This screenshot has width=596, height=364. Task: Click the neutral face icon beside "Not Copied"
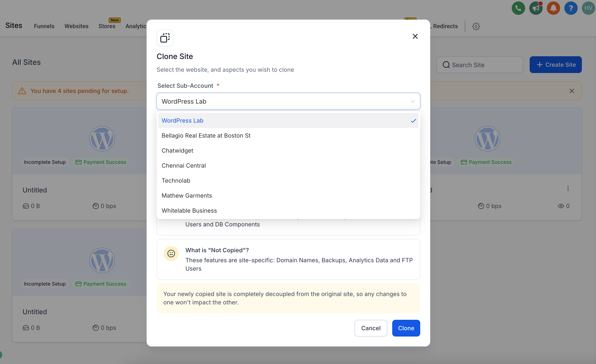pyautogui.click(x=171, y=254)
